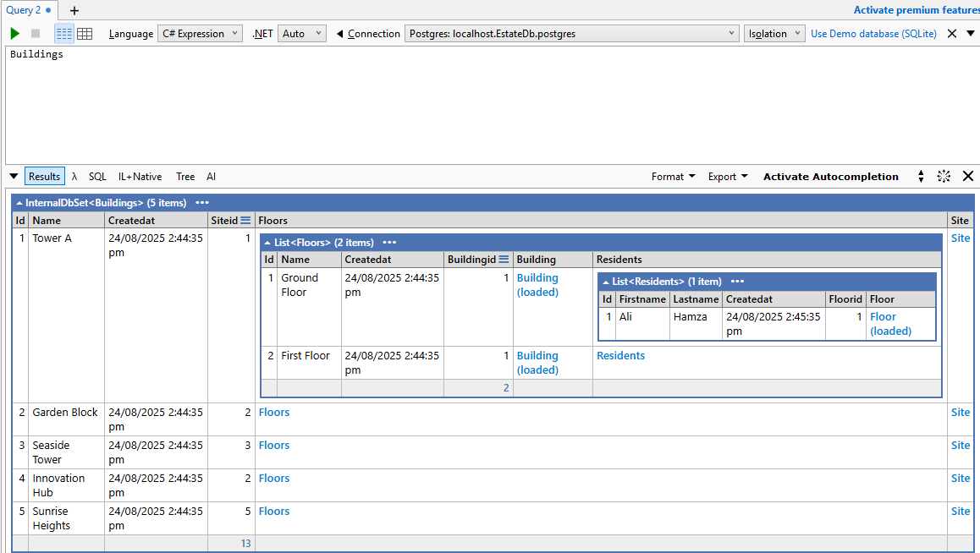
Task: Switch to the Tree tab
Action: pyautogui.click(x=185, y=177)
